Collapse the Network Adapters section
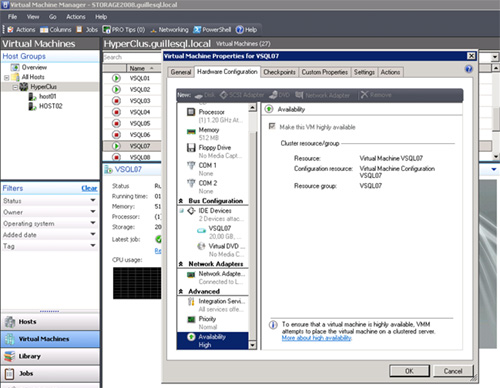 tap(181, 264)
